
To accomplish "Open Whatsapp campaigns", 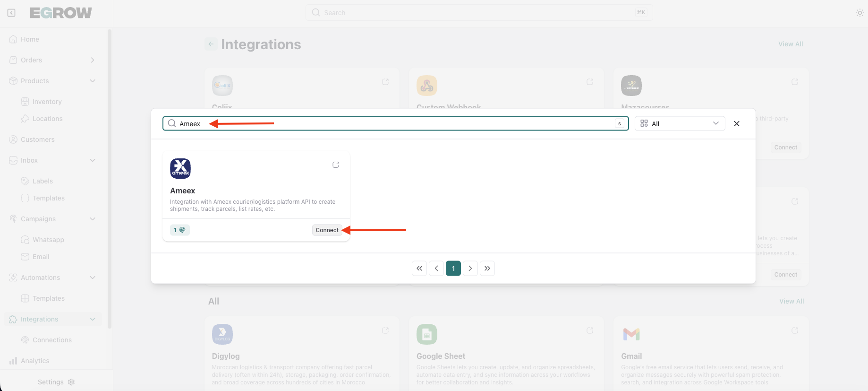I will click(x=48, y=240).
